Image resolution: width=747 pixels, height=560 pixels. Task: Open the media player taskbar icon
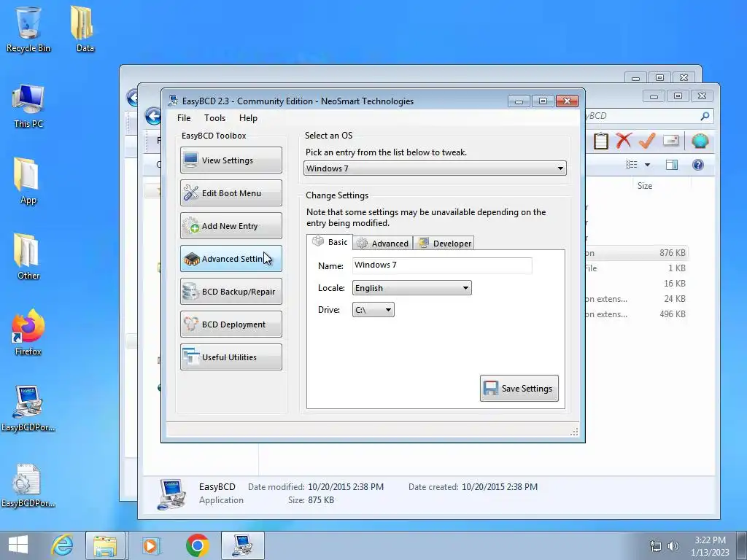click(151, 545)
